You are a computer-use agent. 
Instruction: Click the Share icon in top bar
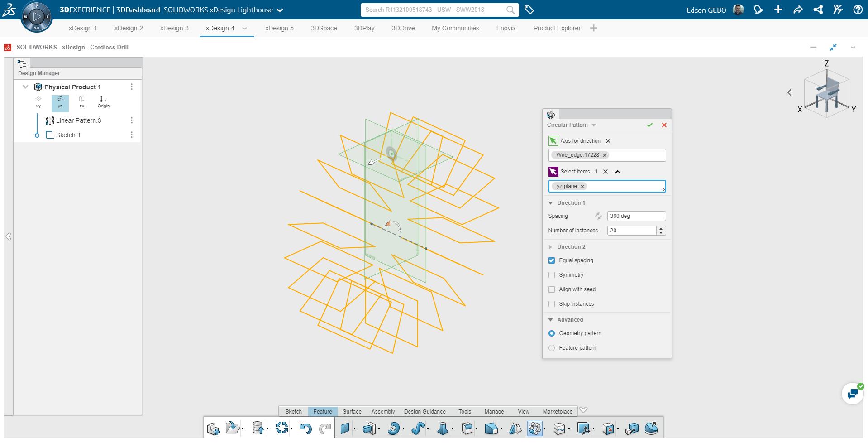coord(818,10)
